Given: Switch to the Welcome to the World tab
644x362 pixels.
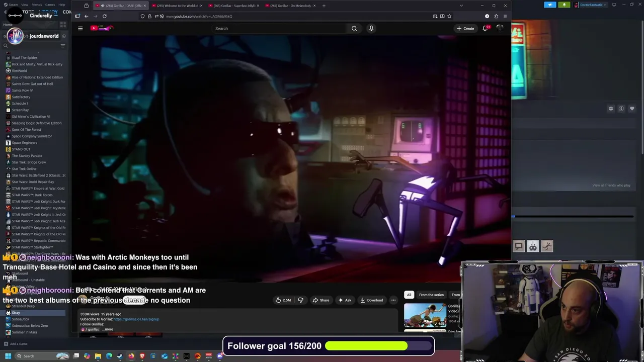Looking at the screenshot, I should [178, 6].
